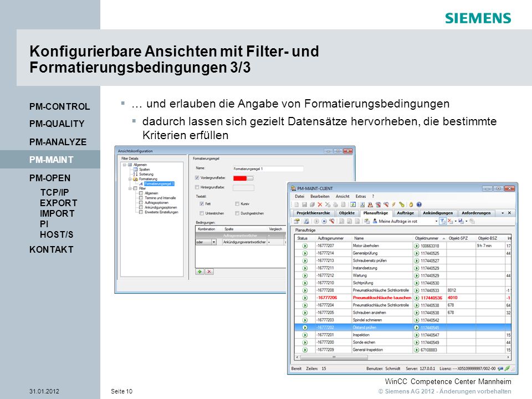Click the start (play) icon in the Planaufträge toolbar
Screen dimensions: 532x399
point(316,221)
